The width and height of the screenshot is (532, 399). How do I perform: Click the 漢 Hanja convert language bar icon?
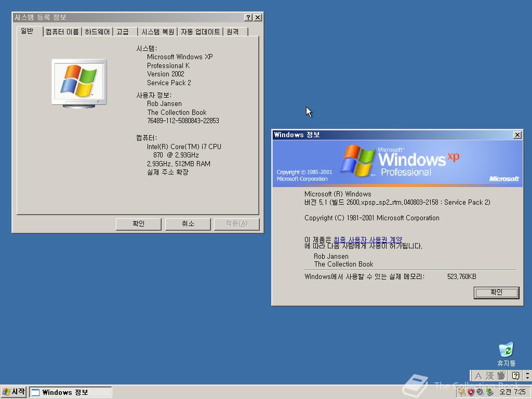point(489,376)
